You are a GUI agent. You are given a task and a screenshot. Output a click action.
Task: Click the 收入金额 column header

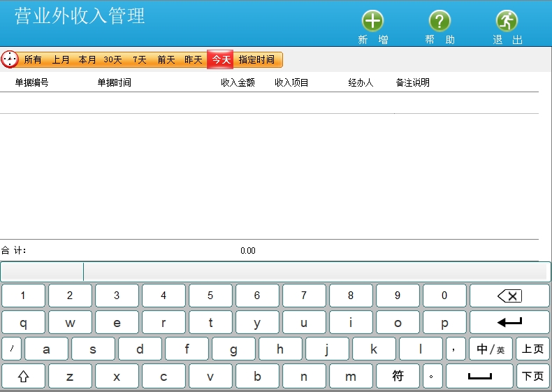238,82
